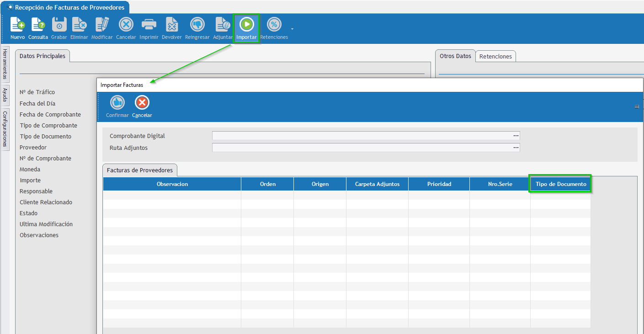
Task: Click the Responsable label
Action: point(36,191)
